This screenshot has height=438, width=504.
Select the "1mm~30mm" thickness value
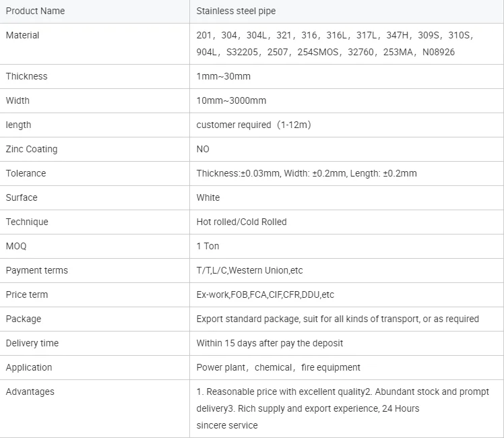(223, 76)
